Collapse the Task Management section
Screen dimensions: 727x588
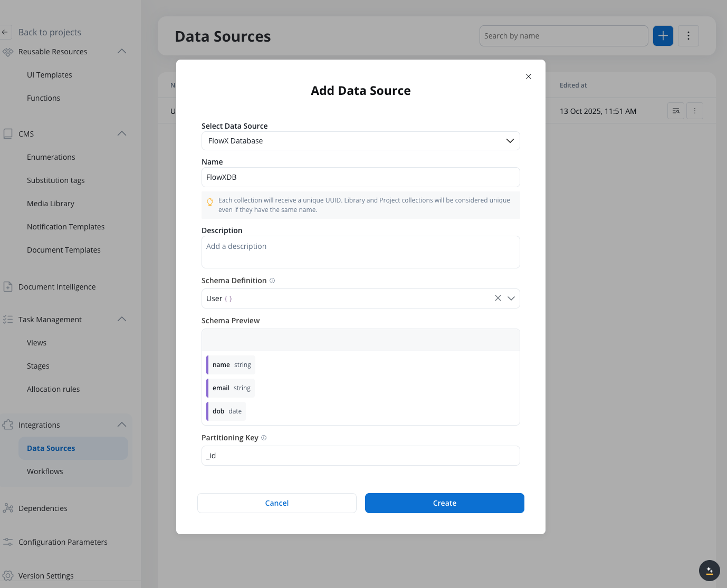pos(122,319)
